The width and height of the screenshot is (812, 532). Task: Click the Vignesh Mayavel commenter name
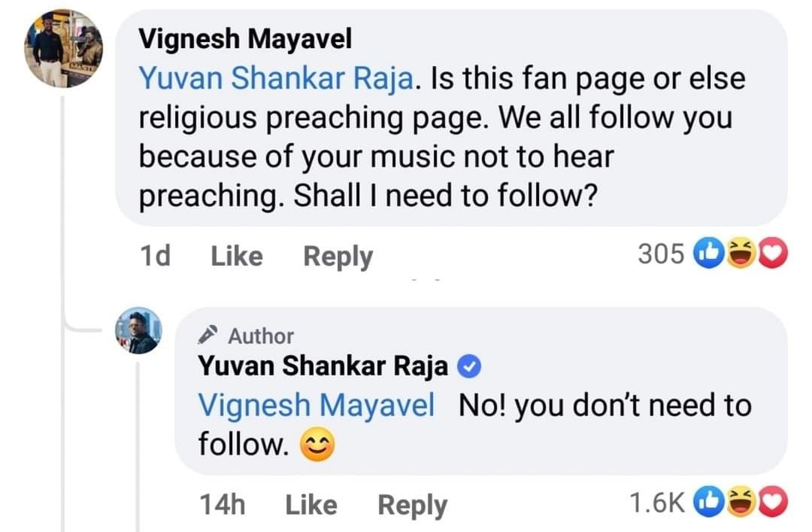point(245,39)
